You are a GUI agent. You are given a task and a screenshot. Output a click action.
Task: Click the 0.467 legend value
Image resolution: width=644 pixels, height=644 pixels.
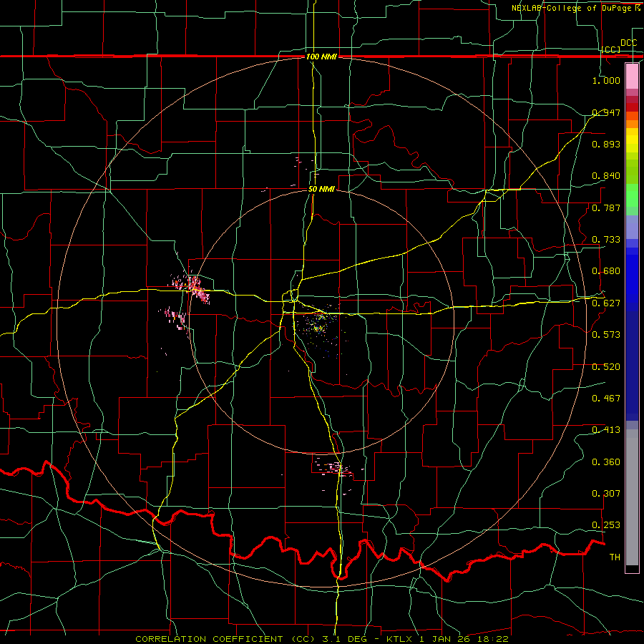pos(606,399)
